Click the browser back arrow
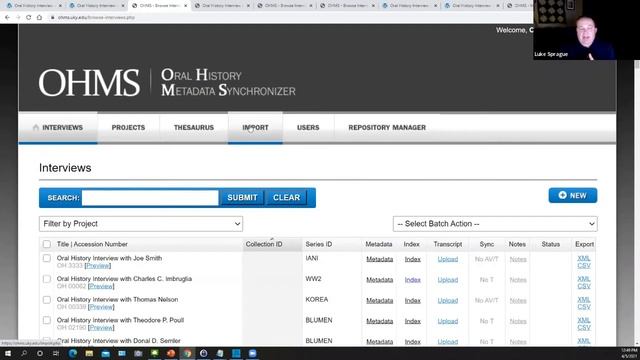Screen dimensions: 640x360 (7, 18)
